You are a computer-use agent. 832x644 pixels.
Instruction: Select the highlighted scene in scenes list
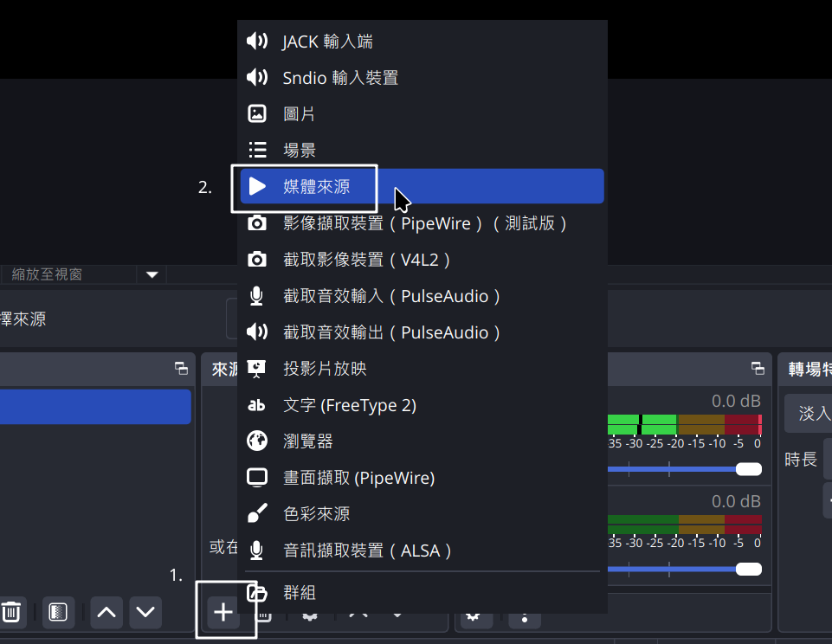coord(95,407)
